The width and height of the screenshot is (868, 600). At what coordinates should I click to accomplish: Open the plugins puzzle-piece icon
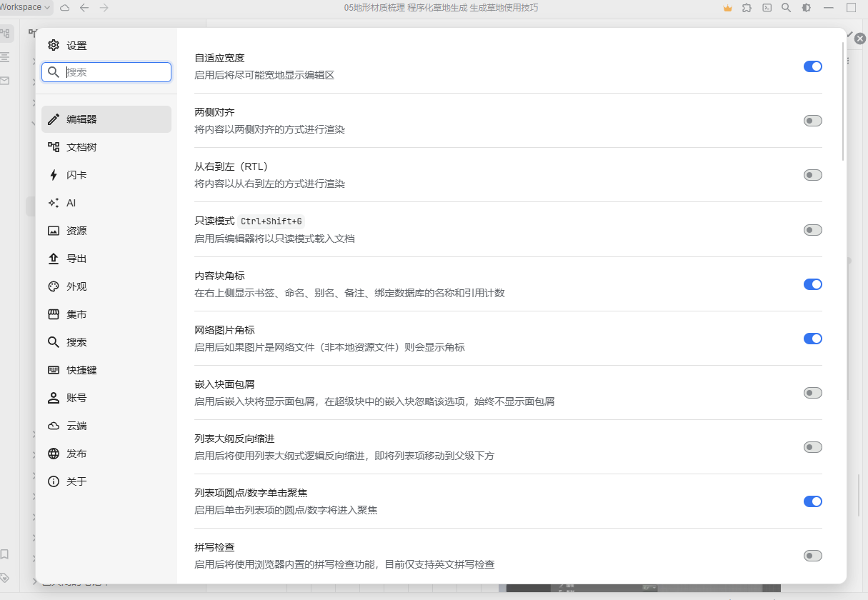[x=747, y=8]
